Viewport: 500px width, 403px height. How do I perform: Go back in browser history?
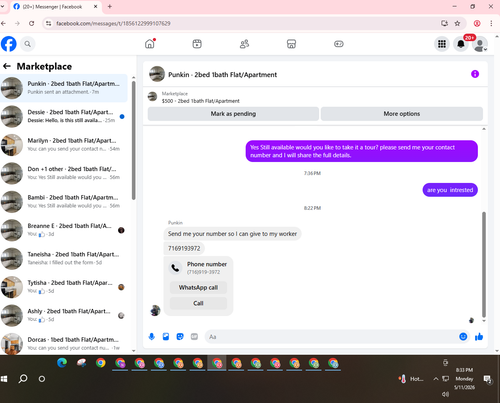[x=4, y=23]
